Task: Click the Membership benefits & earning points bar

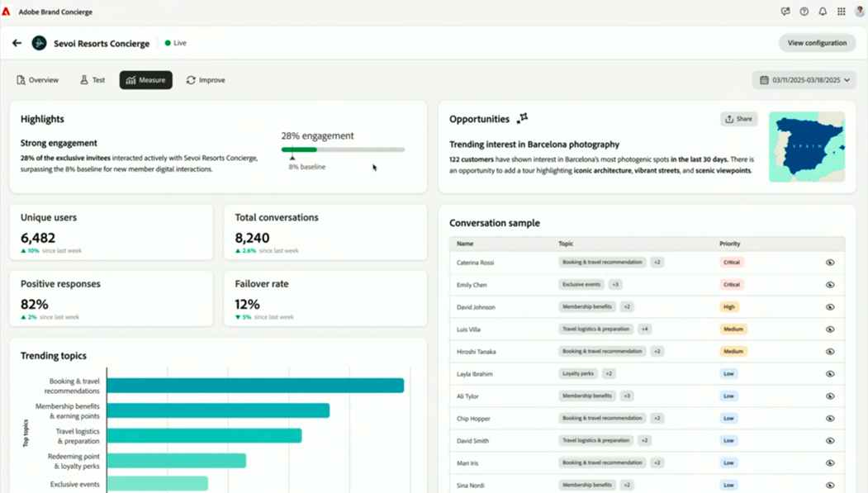Action: (218, 410)
